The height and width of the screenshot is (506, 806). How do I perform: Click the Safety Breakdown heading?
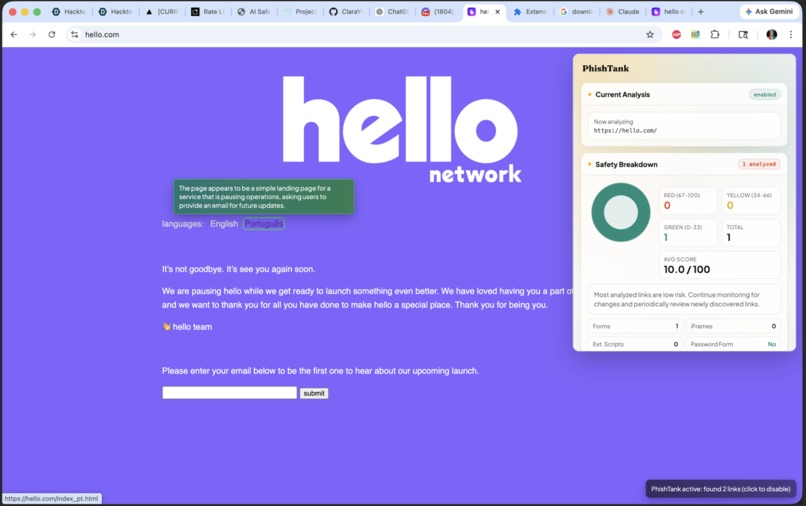(x=626, y=165)
